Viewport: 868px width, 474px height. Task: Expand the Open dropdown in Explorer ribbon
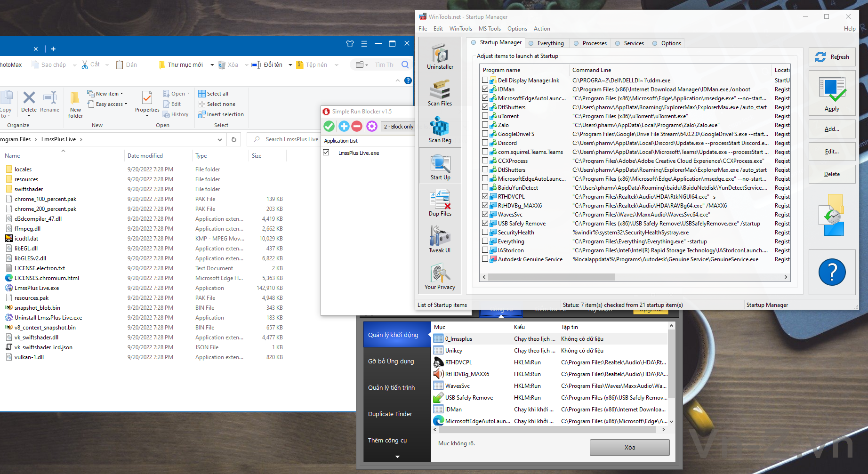click(188, 94)
